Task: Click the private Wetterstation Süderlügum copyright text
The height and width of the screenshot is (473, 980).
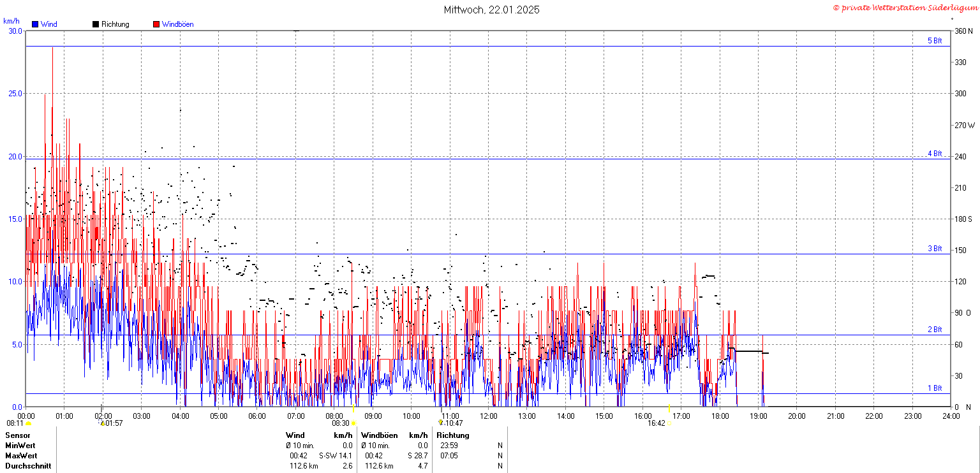Action: pos(905,8)
